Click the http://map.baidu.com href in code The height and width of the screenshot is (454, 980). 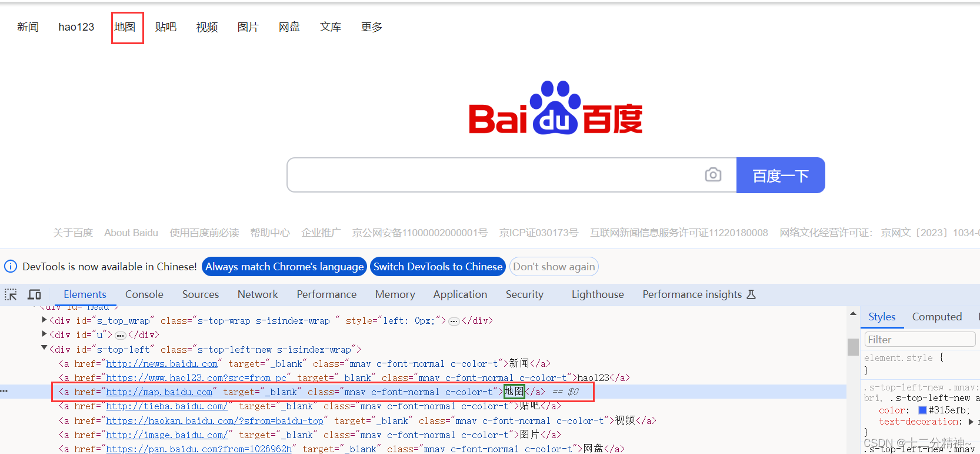click(159, 392)
